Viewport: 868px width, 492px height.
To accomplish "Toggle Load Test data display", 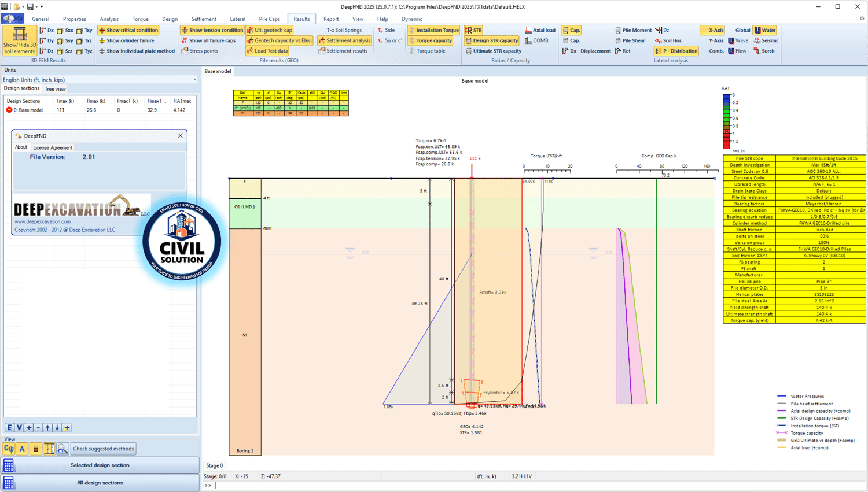I will point(267,51).
